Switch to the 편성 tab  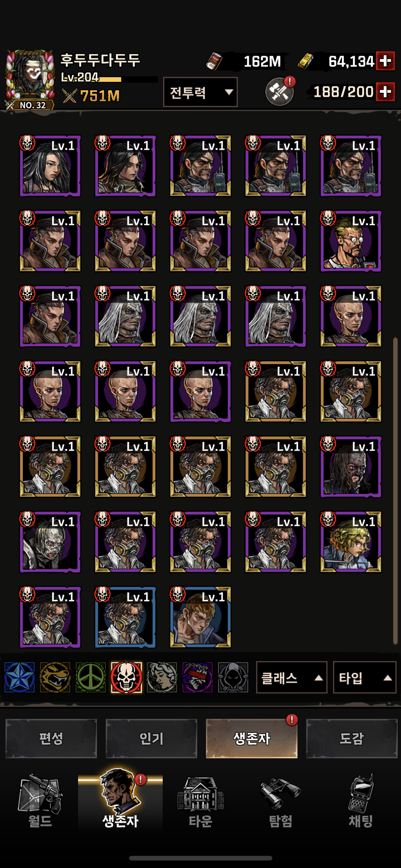51,739
